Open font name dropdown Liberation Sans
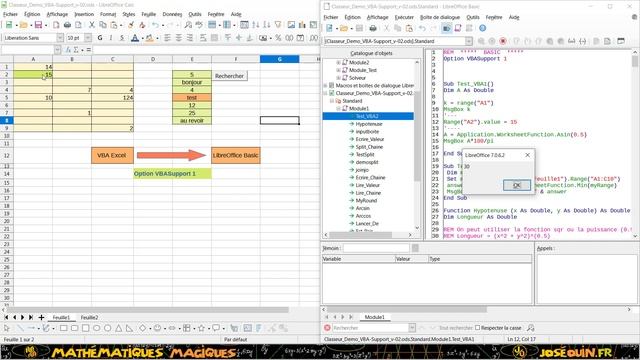 click(x=60, y=38)
